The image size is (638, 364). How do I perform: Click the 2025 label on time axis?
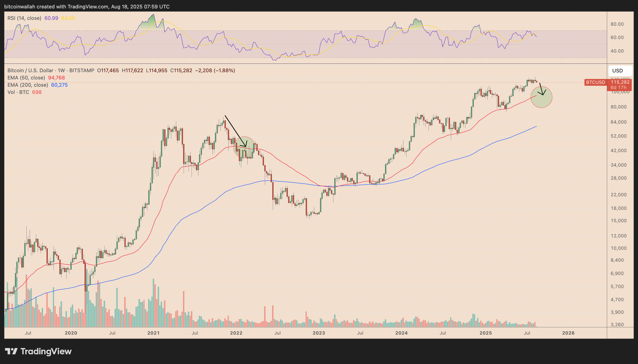485,333
